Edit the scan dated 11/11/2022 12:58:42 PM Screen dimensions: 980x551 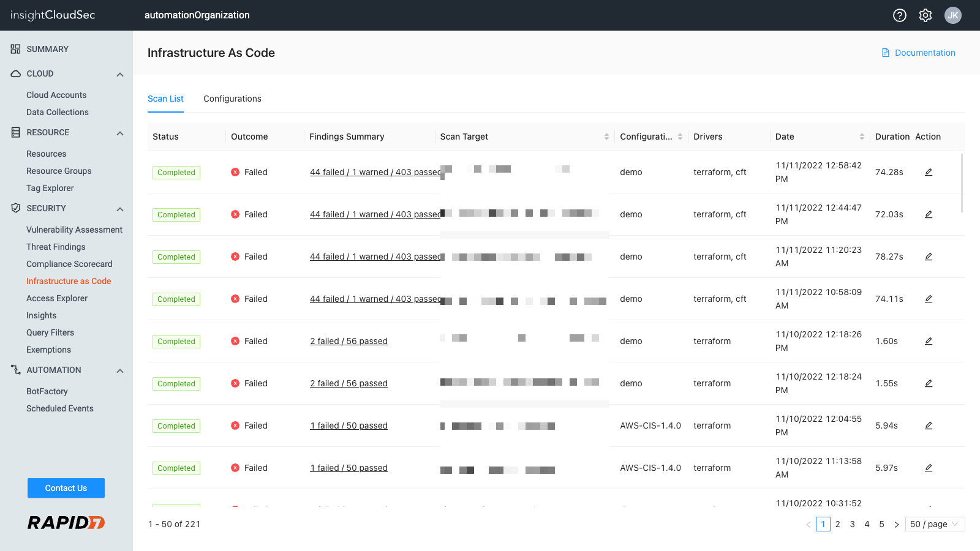click(x=929, y=172)
